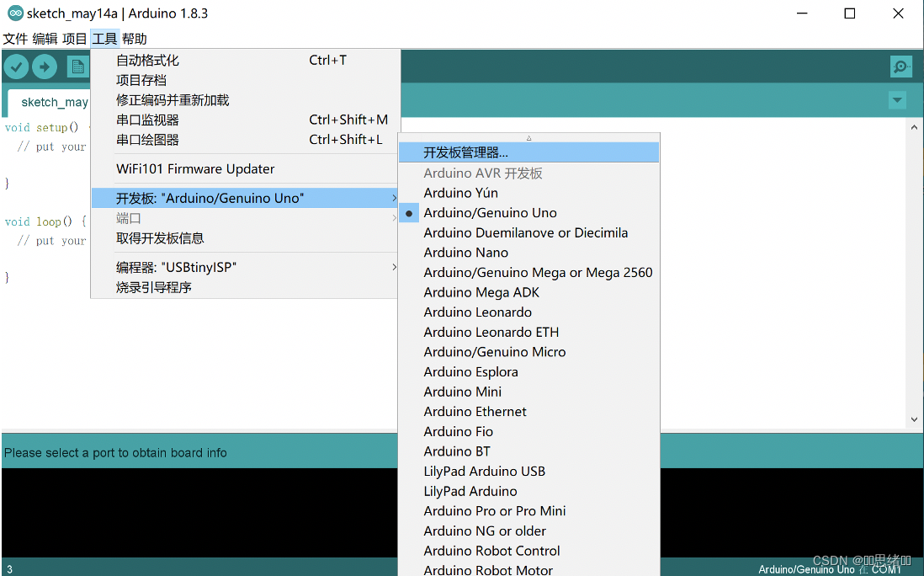The width and height of the screenshot is (924, 576).
Task: Open 串口绘图器 from the menu
Action: (x=245, y=140)
